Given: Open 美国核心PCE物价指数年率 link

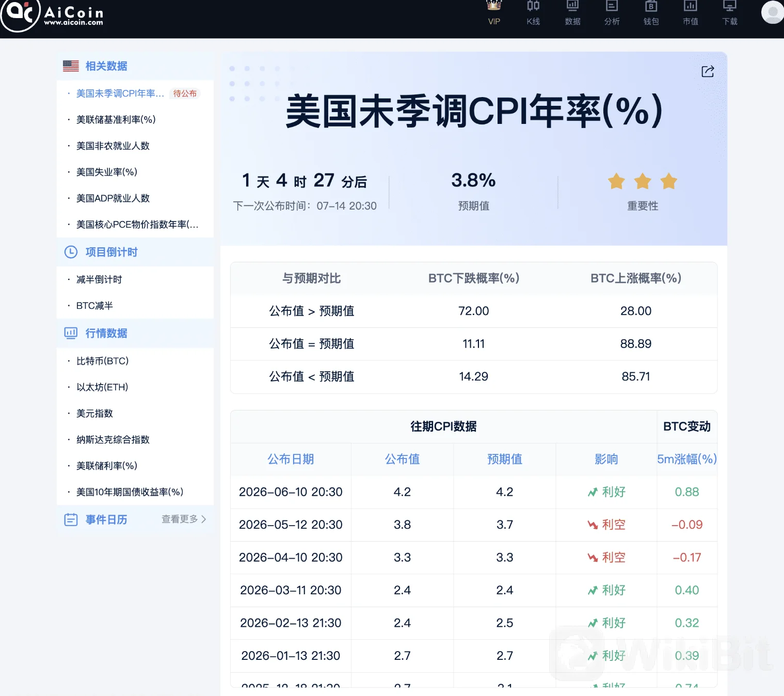Looking at the screenshot, I should coord(137,225).
